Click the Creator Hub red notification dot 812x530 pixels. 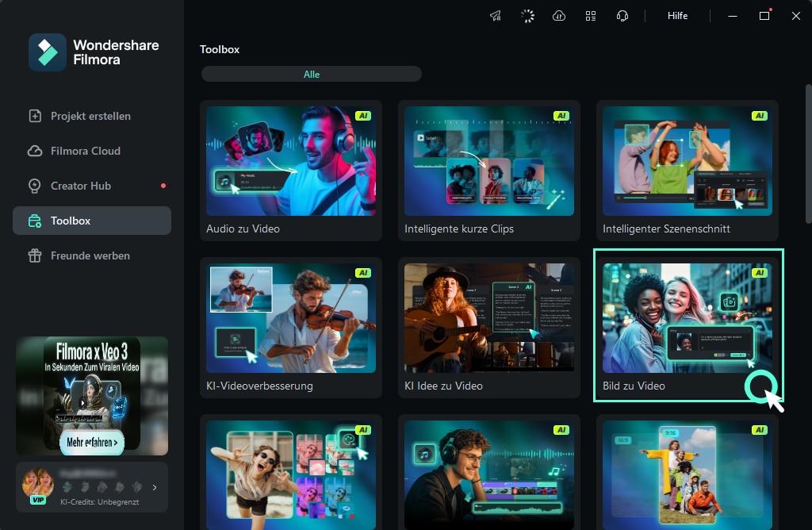coord(163,186)
